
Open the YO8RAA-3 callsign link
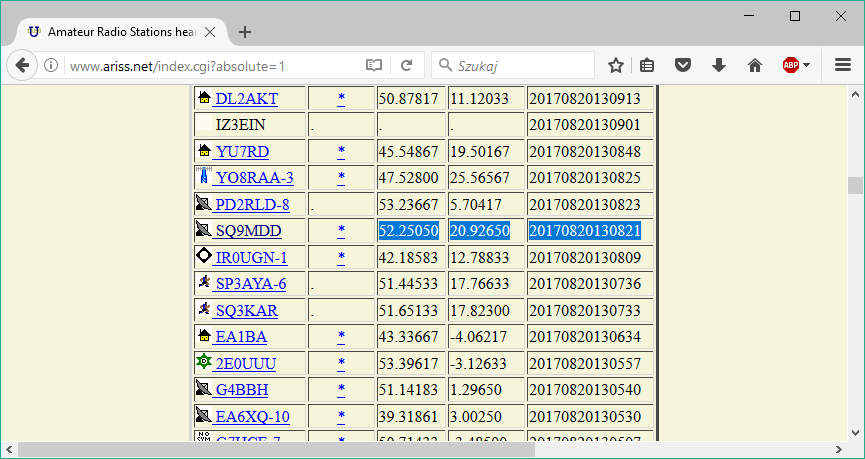[x=254, y=178]
